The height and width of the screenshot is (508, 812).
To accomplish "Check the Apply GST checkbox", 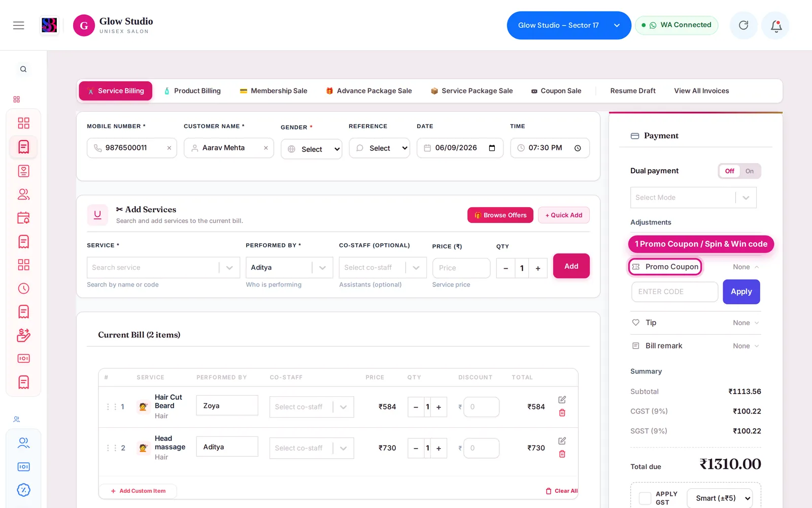I will click(x=645, y=498).
